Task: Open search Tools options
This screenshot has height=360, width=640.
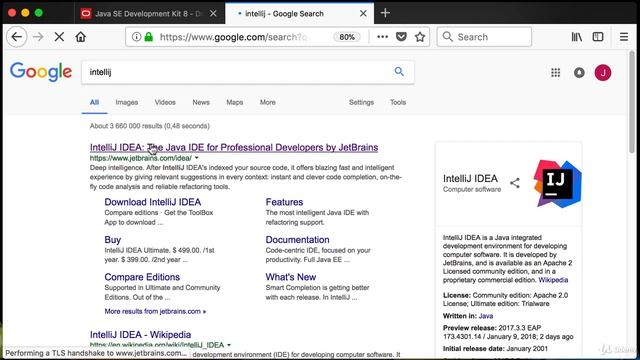Action: pyautogui.click(x=398, y=102)
